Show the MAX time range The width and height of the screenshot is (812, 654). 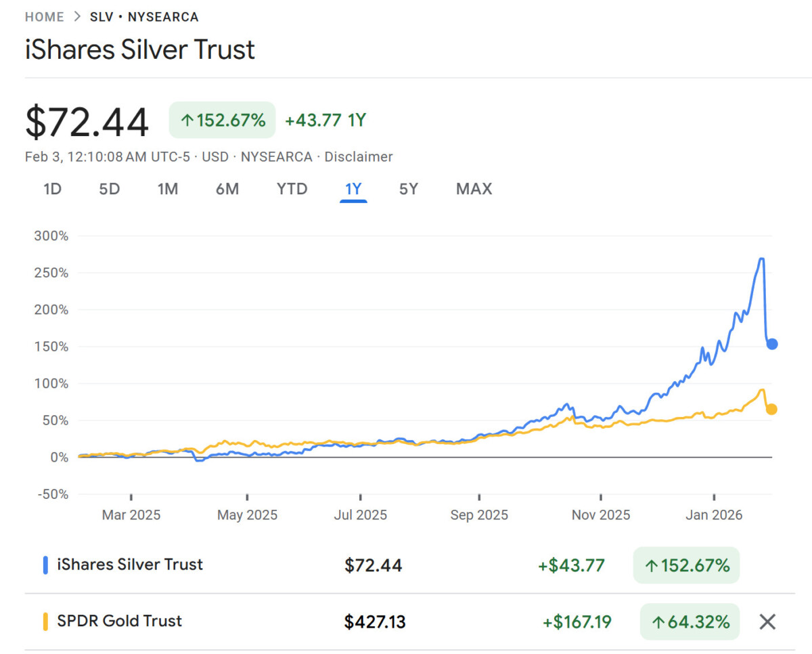click(x=474, y=189)
